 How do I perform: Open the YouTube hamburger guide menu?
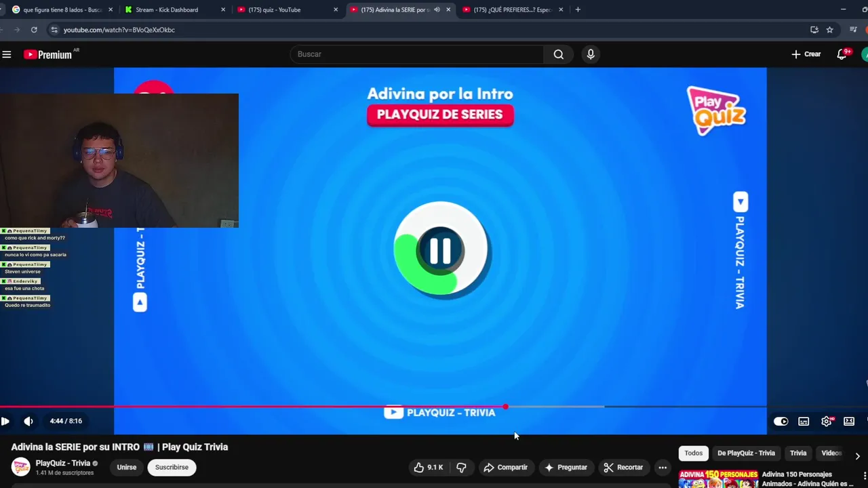click(7, 54)
